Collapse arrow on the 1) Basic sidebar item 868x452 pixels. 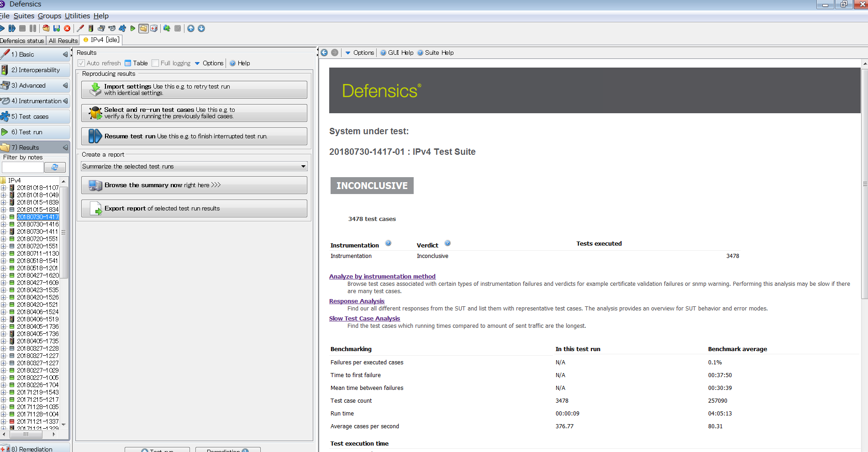[x=65, y=54]
